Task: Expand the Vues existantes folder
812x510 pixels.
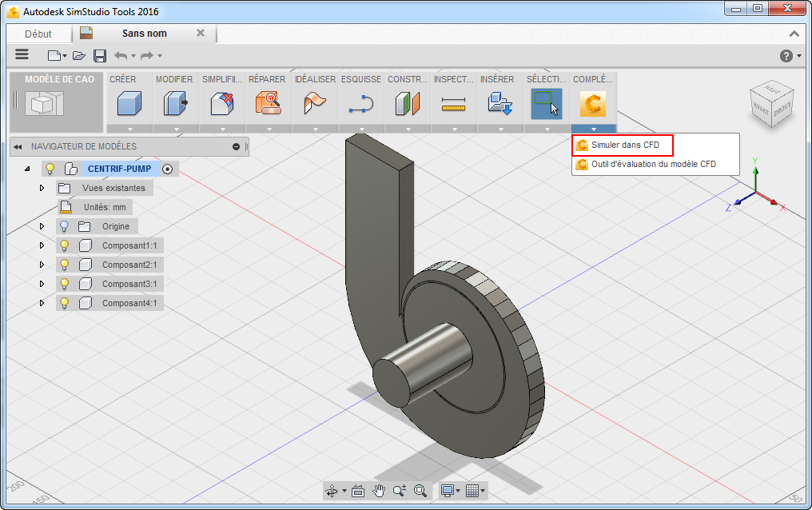Action: 42,188
